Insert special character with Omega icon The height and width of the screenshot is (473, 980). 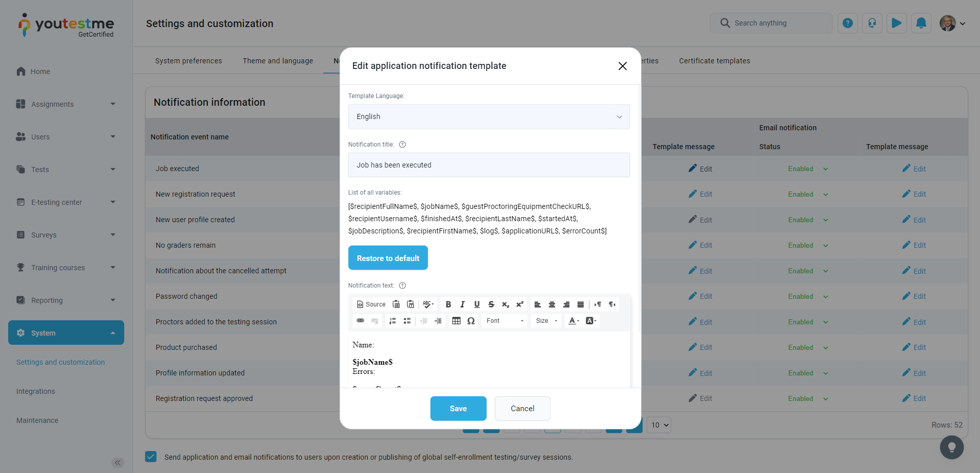pyautogui.click(x=471, y=321)
